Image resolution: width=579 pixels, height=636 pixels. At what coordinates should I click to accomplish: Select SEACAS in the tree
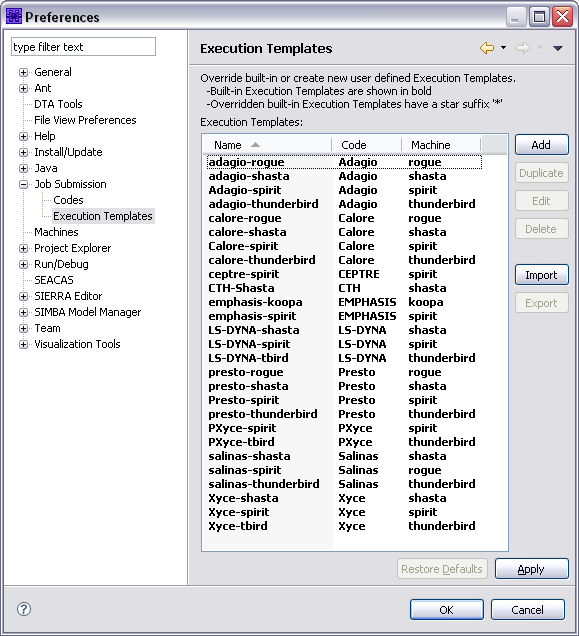pos(54,280)
